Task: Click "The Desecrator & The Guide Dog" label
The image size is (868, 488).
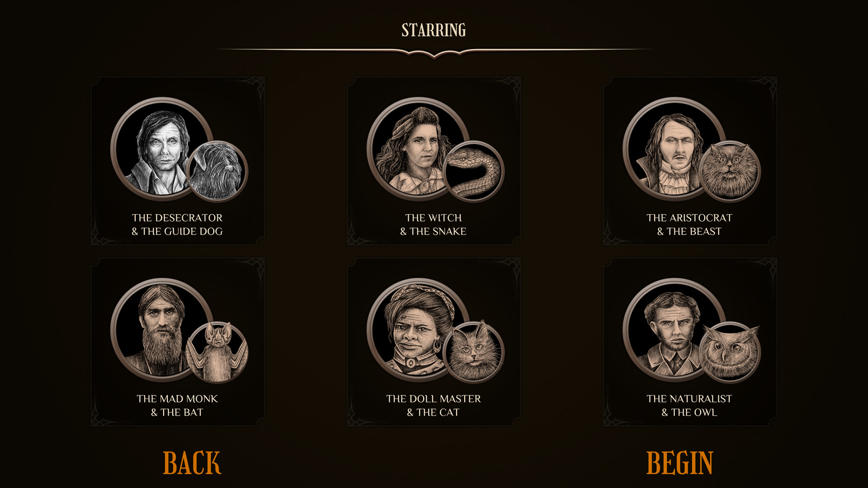Action: 177,225
